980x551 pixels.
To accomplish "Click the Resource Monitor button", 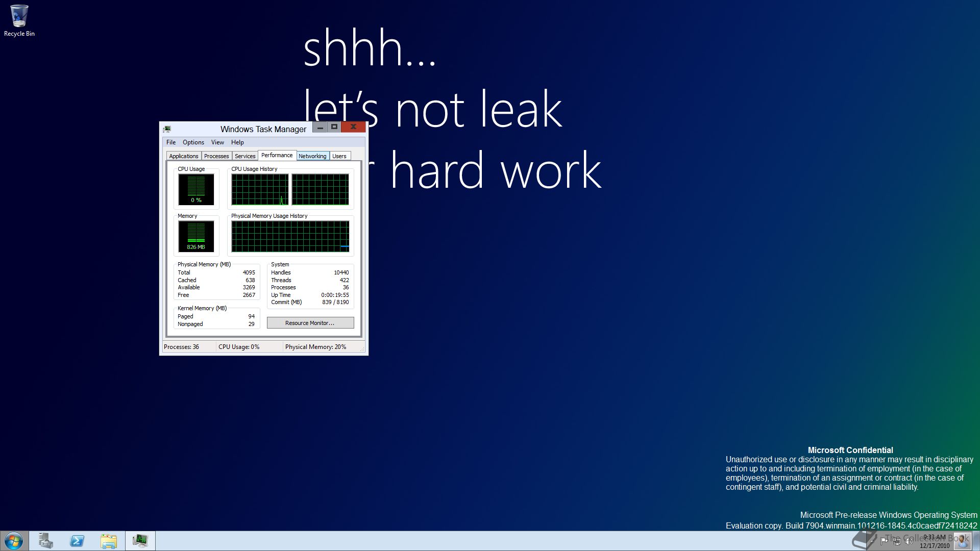I will [x=310, y=323].
